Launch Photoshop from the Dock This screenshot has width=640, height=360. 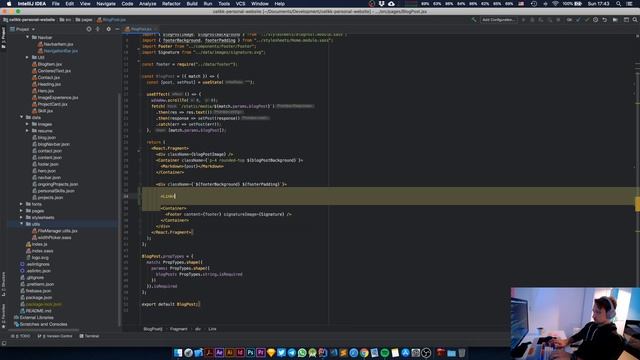(x=251, y=353)
